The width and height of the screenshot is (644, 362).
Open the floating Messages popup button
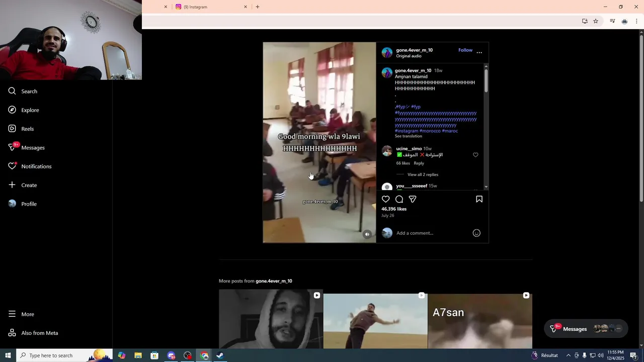[x=586, y=329]
